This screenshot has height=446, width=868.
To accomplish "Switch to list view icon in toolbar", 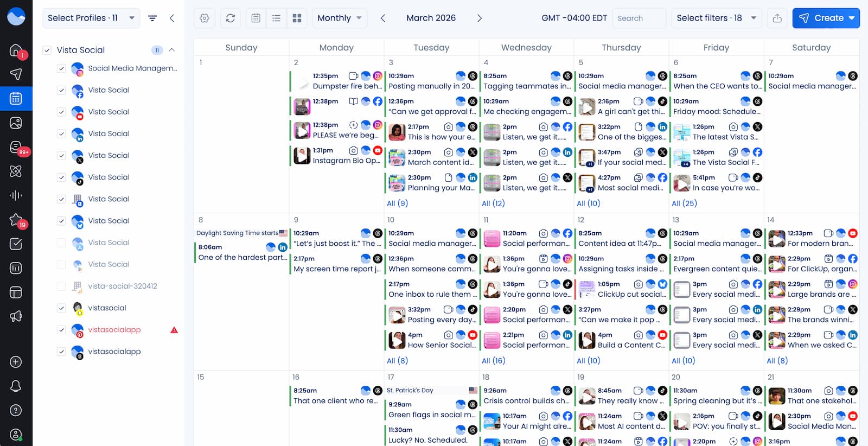I will 276,18.
